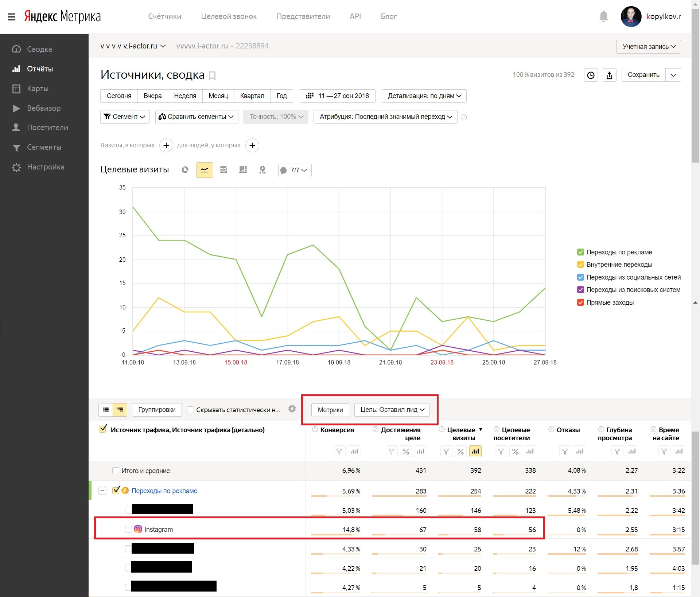Screen dimensions: 700x597
Task: Switch chart to pie view
Action: tap(185, 170)
